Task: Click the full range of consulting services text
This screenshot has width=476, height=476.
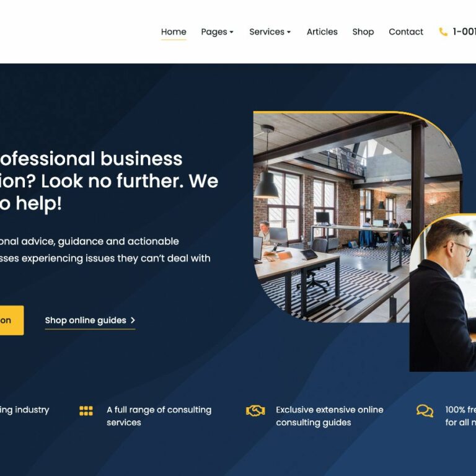Action: pyautogui.click(x=159, y=416)
